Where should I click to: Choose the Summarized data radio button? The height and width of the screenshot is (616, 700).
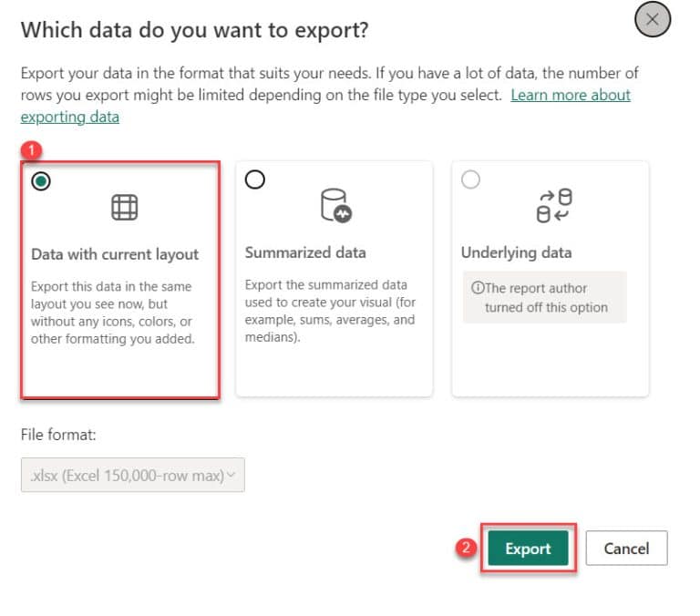pos(255,180)
